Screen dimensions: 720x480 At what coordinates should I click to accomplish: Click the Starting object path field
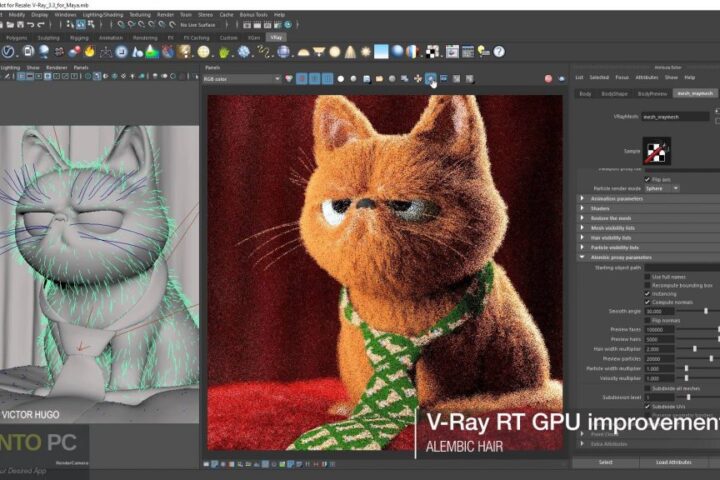pyautogui.click(x=682, y=267)
